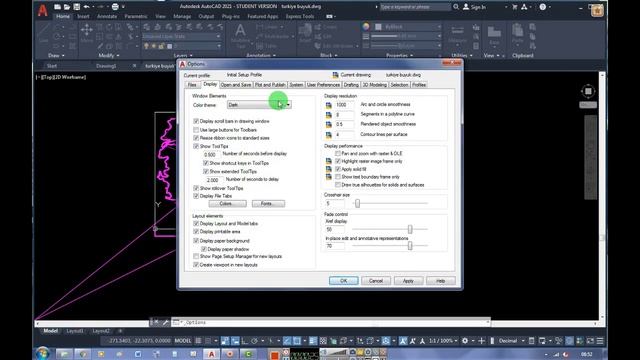Click the Fonts... button
The image size is (640, 360).
click(268, 203)
